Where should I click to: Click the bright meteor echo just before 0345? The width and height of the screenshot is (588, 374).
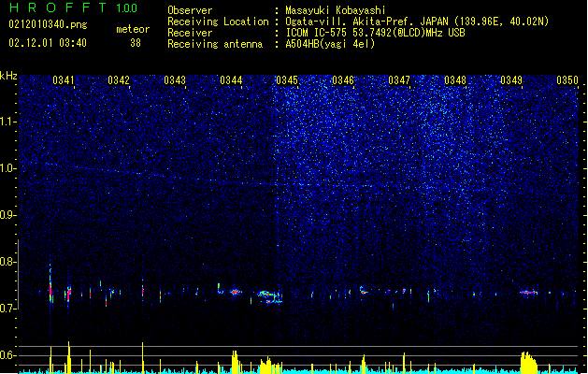tap(269, 296)
